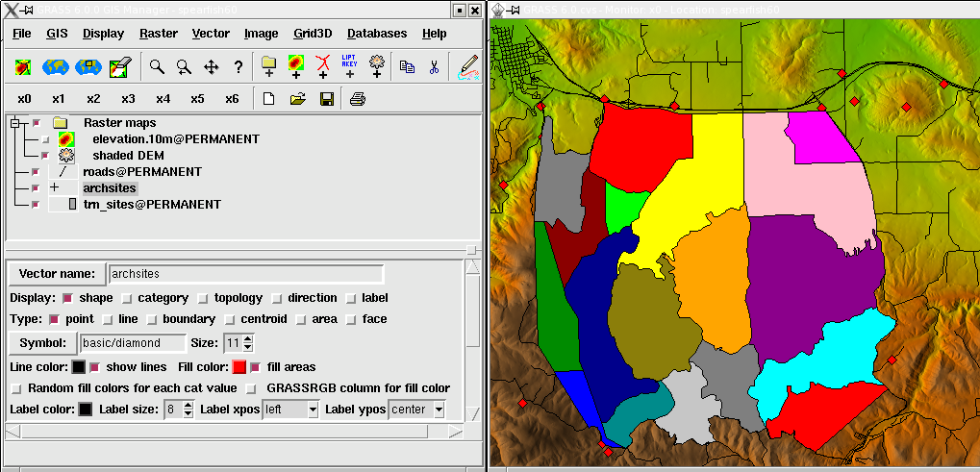Click the floppy disk save icon
This screenshot has height=472, width=980.
pyautogui.click(x=326, y=99)
